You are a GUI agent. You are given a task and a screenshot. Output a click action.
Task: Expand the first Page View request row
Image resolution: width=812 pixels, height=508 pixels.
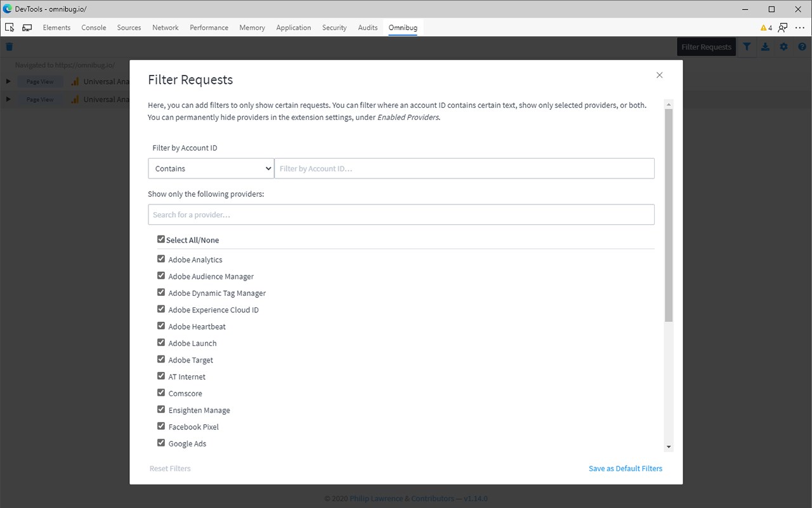(x=8, y=81)
